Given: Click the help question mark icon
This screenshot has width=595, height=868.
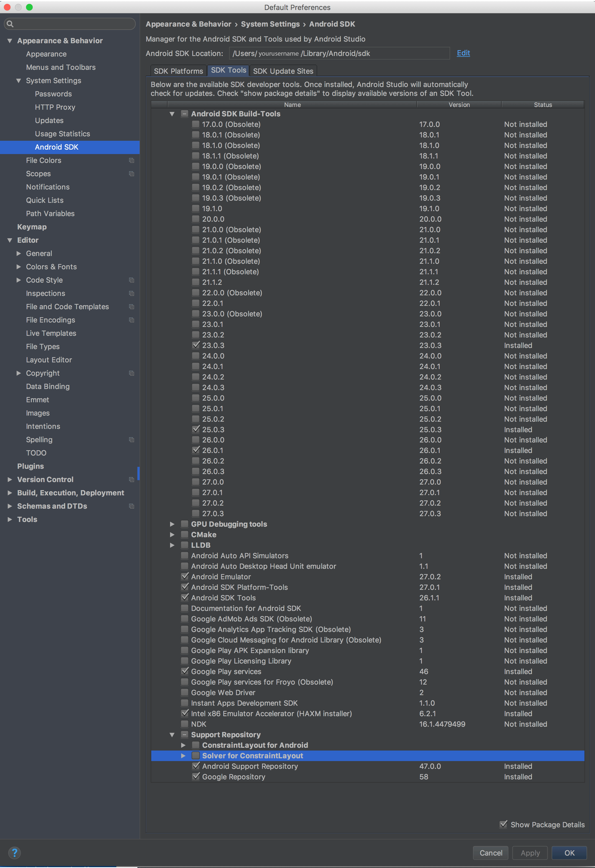Looking at the screenshot, I should (x=14, y=853).
